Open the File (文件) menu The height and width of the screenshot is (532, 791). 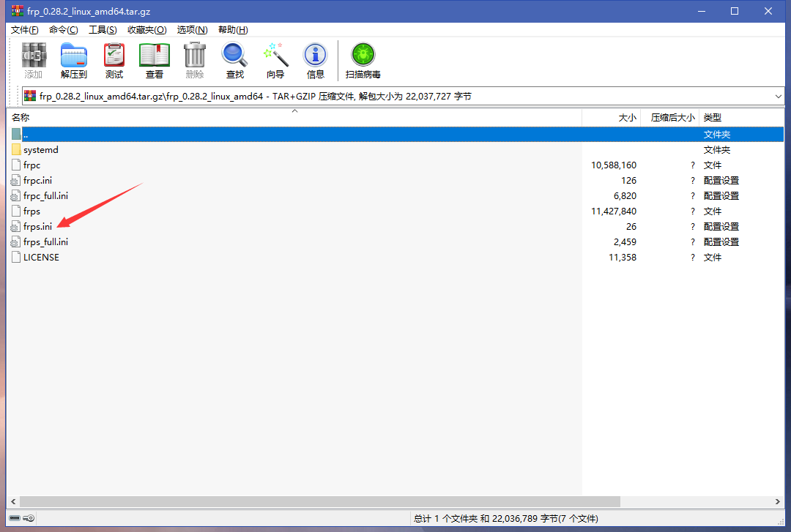[25, 30]
